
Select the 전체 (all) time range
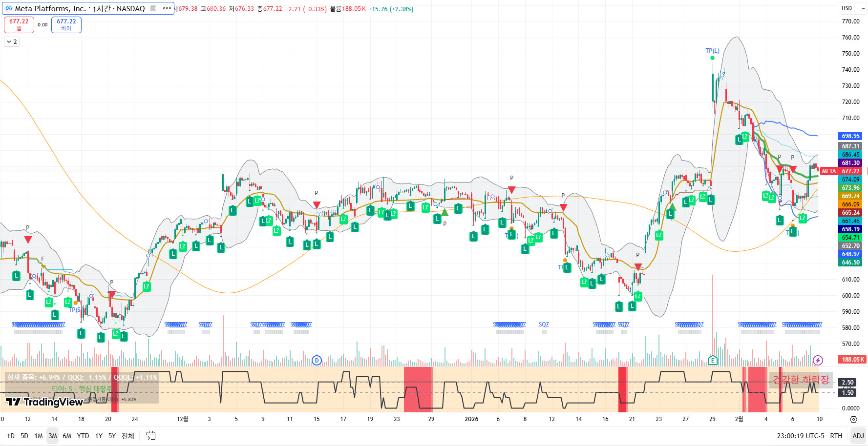pos(128,436)
